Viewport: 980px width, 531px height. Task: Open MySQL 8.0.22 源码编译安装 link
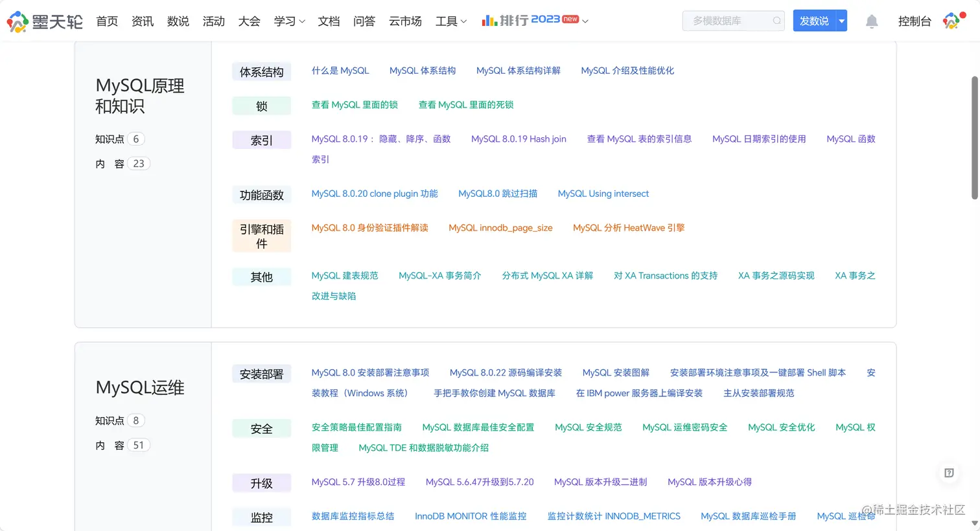[506, 373]
